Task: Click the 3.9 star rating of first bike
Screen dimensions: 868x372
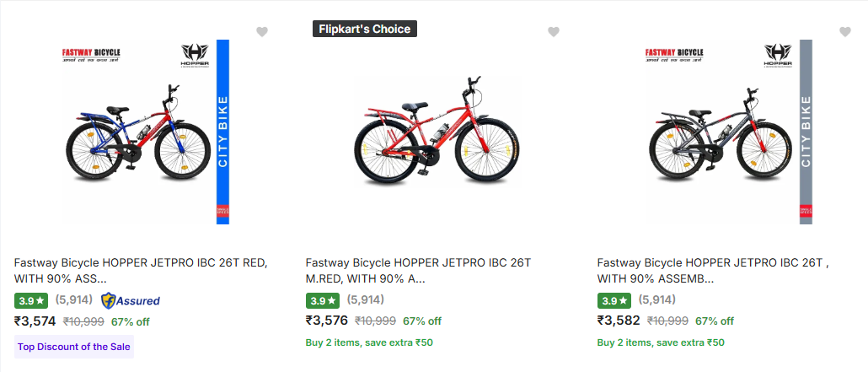Action: 31,300
